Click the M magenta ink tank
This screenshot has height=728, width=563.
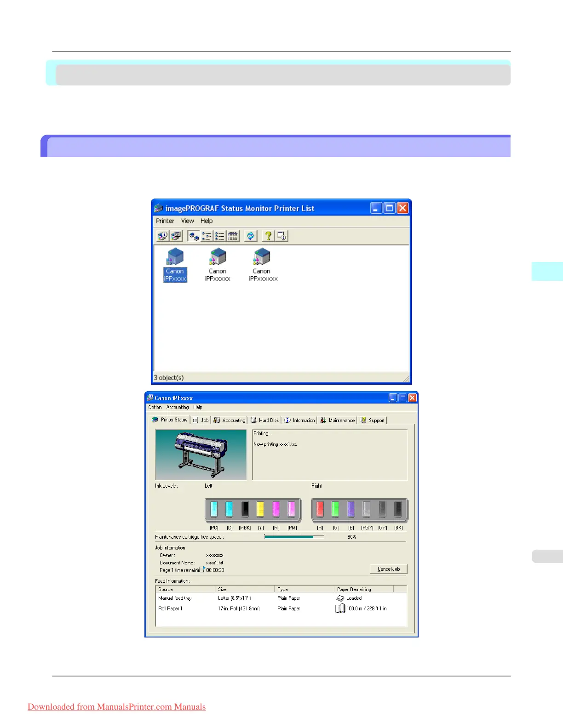[276, 509]
